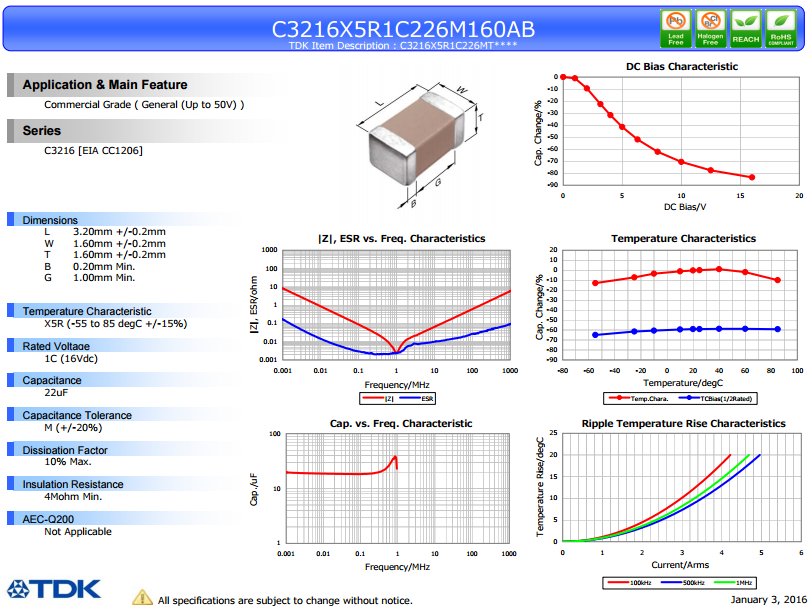Click the Halogen Free badge icon
The height and width of the screenshot is (608, 810).
click(711, 28)
